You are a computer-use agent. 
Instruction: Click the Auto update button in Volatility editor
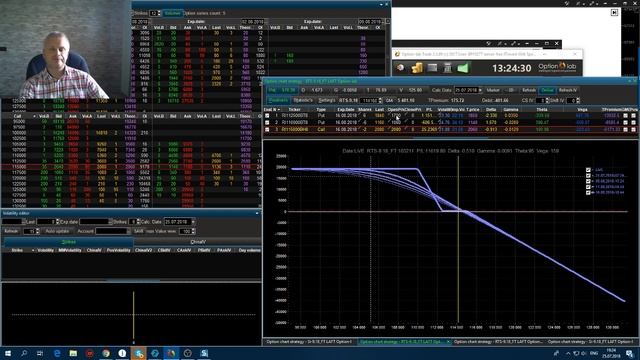pyautogui.click(x=57, y=231)
